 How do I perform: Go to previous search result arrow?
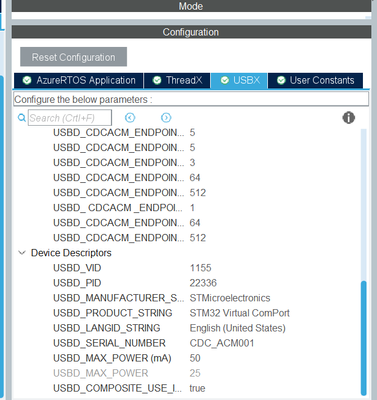tap(130, 118)
